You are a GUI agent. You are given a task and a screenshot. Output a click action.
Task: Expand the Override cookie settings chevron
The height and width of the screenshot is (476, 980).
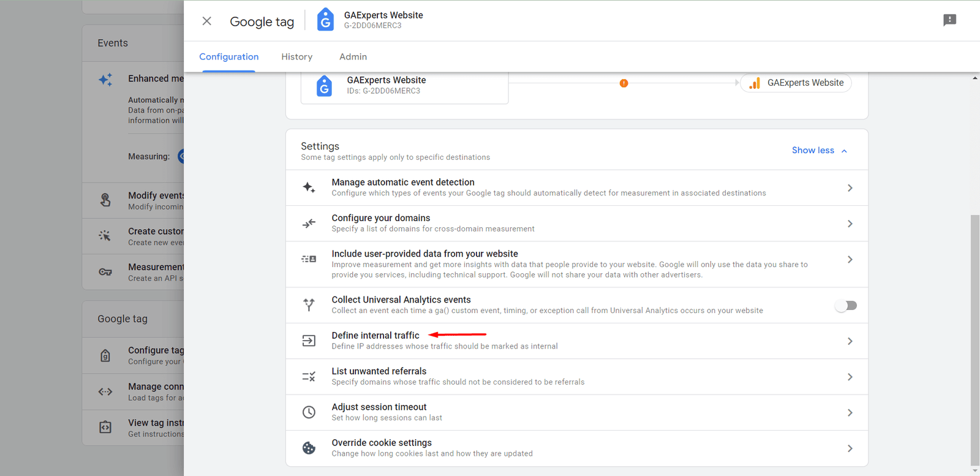point(850,448)
